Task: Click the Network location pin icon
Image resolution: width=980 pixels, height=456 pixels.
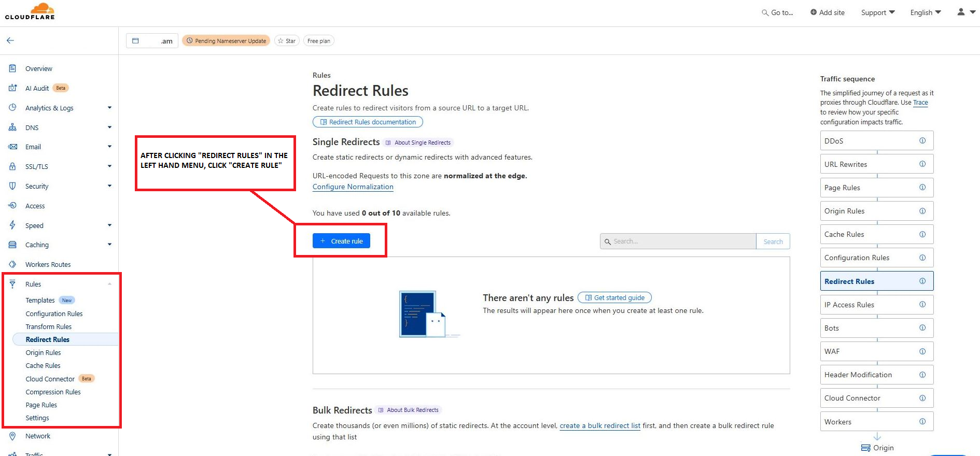Action: coord(12,436)
